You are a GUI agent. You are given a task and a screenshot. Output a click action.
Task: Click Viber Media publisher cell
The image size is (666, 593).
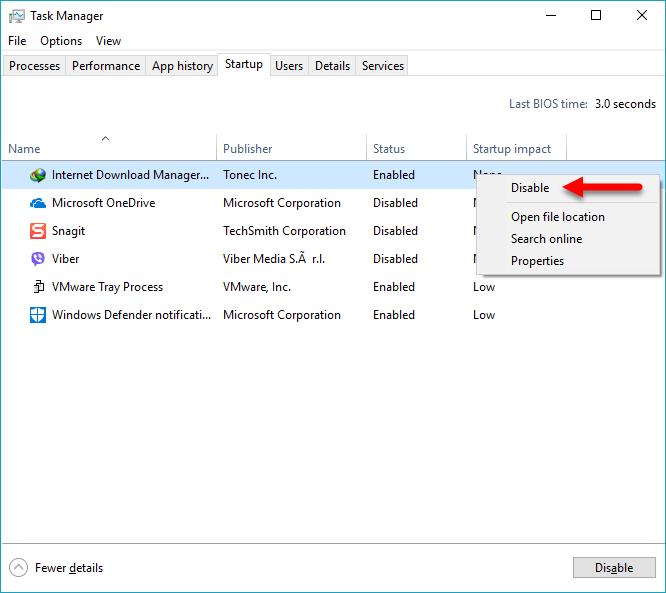click(274, 259)
